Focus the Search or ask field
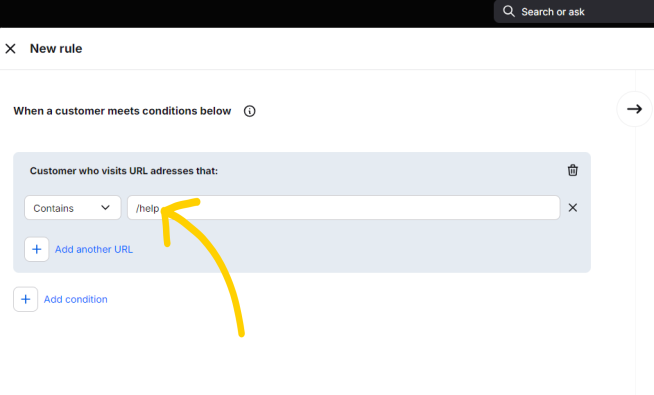Screen dimensions: 654x395 pos(574,12)
